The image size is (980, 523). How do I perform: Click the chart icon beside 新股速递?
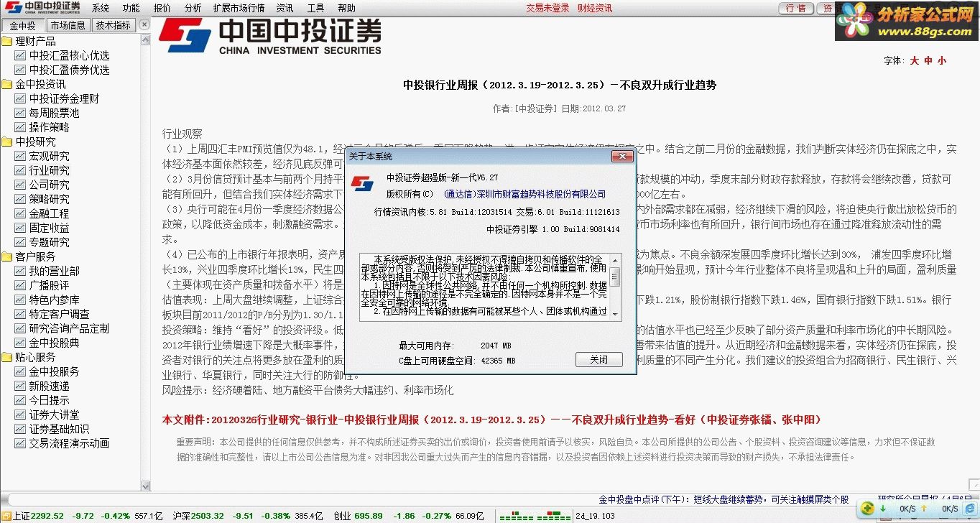pyautogui.click(x=20, y=386)
